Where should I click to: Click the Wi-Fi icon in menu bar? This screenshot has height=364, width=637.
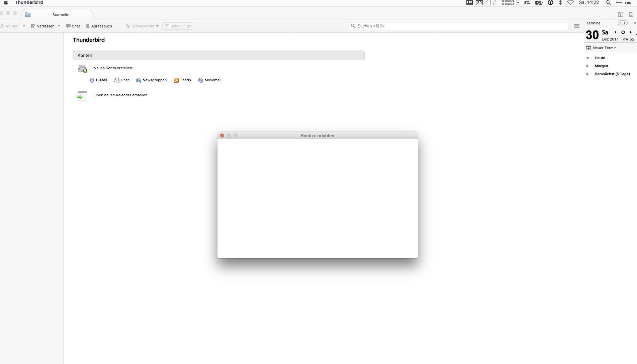click(x=570, y=2)
